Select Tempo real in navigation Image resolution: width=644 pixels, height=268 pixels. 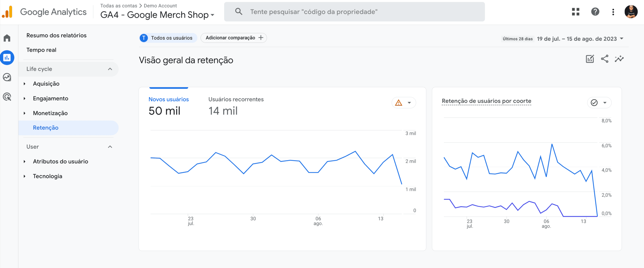pyautogui.click(x=41, y=50)
